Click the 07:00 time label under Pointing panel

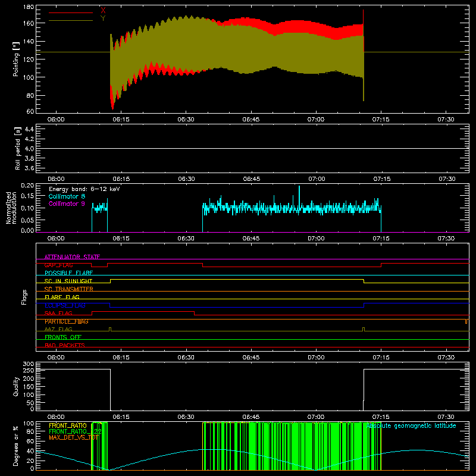click(x=316, y=120)
